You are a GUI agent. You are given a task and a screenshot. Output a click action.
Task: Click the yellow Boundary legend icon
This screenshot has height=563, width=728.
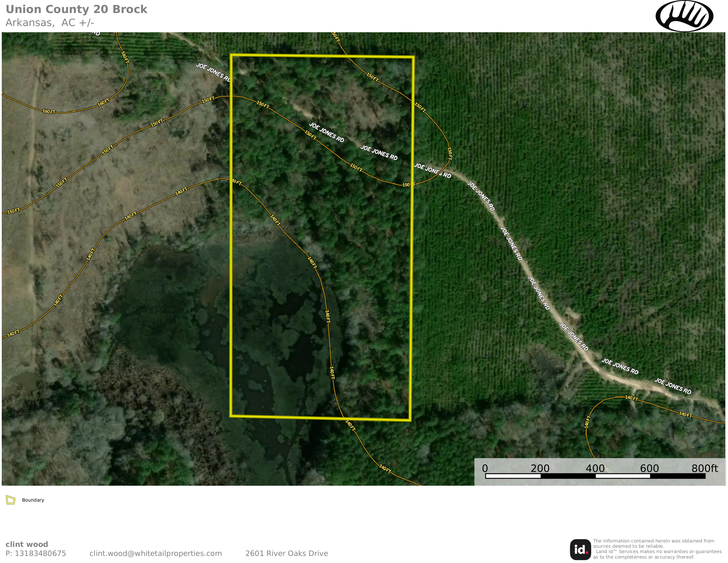tap(11, 500)
